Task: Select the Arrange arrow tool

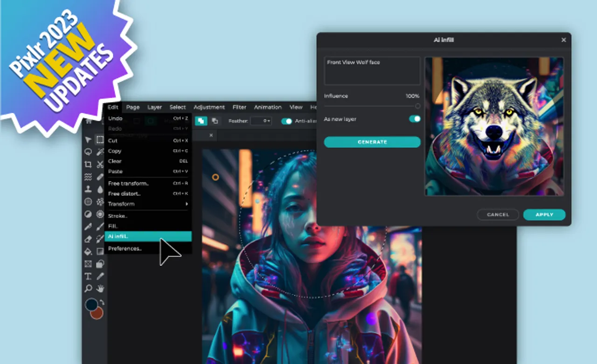Action: [88, 140]
